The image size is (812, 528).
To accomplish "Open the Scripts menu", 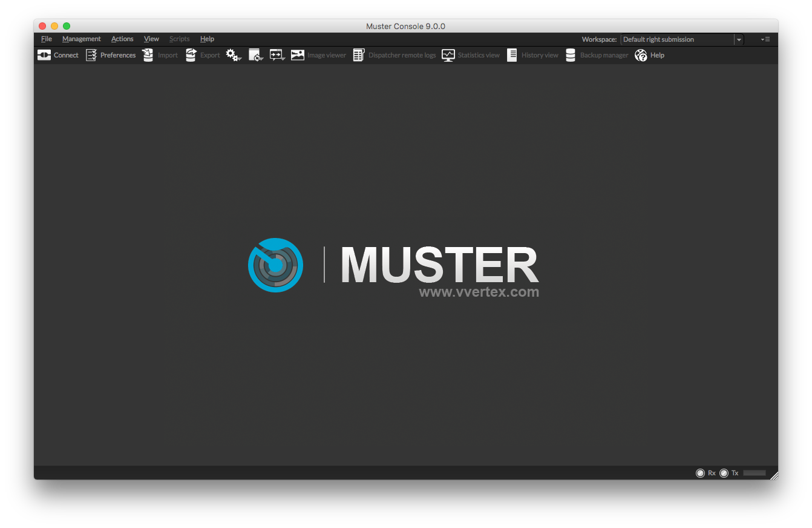I will [x=180, y=39].
